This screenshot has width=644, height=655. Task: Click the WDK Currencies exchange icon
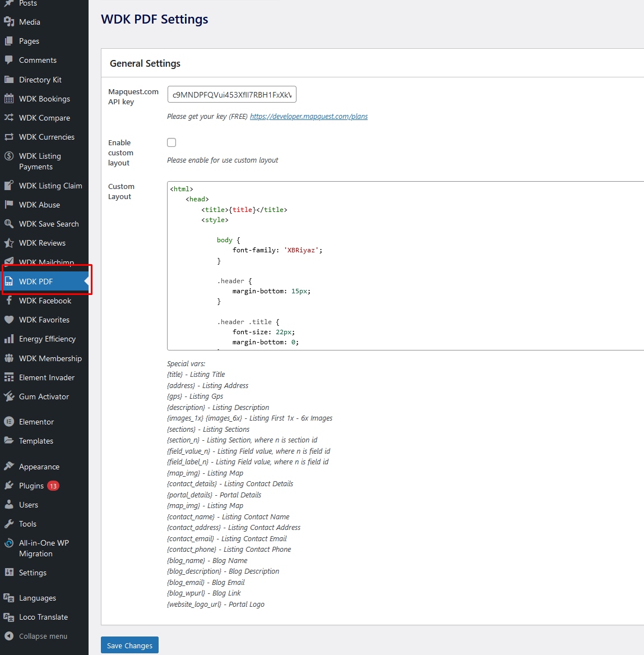click(x=9, y=137)
